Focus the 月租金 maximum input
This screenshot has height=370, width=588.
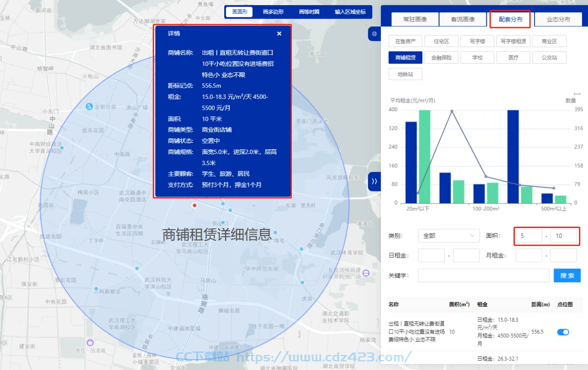tap(563, 256)
